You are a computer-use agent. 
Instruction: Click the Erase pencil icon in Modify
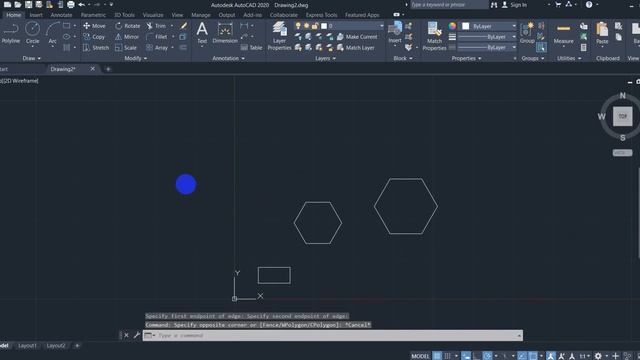coord(184,26)
